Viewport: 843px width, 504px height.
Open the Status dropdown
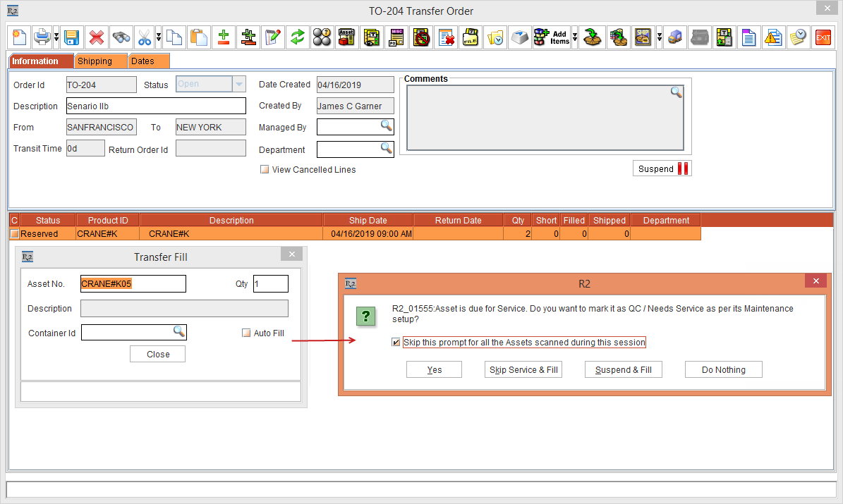click(239, 85)
